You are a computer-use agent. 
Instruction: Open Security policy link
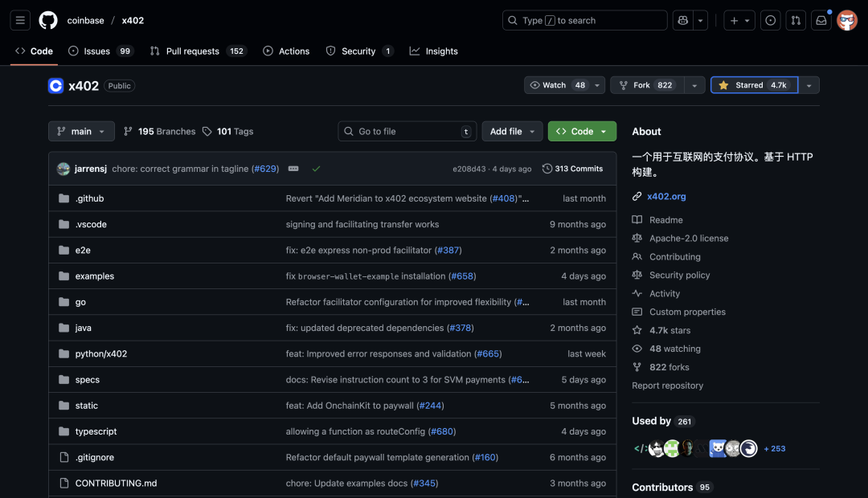(x=679, y=275)
